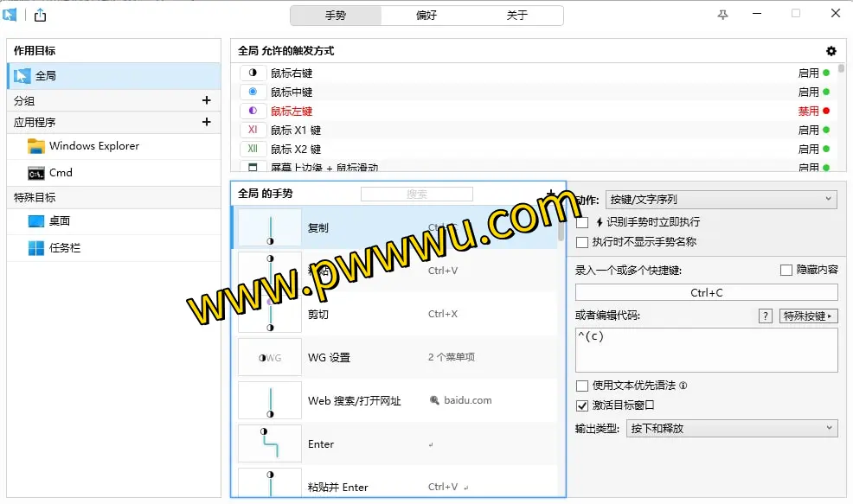Switch to the 关于 tab
Viewport: 853px width, 504px height.
pyautogui.click(x=515, y=15)
